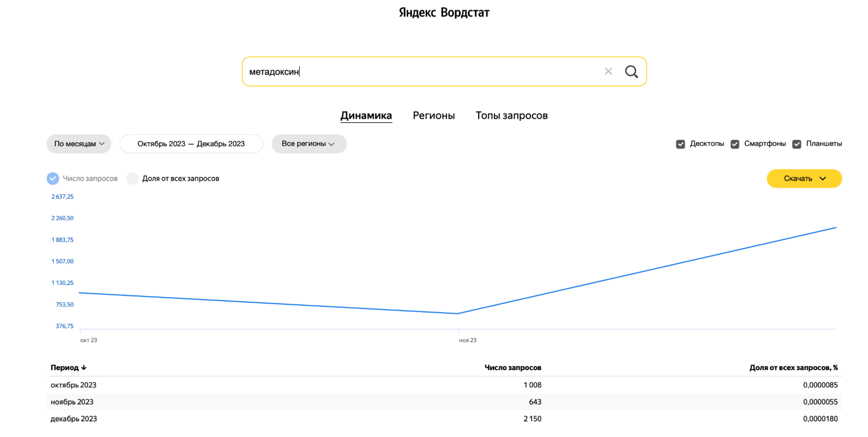Select the декабрь 2023 row label
This screenshot has width=868, height=437.
pyautogui.click(x=74, y=419)
